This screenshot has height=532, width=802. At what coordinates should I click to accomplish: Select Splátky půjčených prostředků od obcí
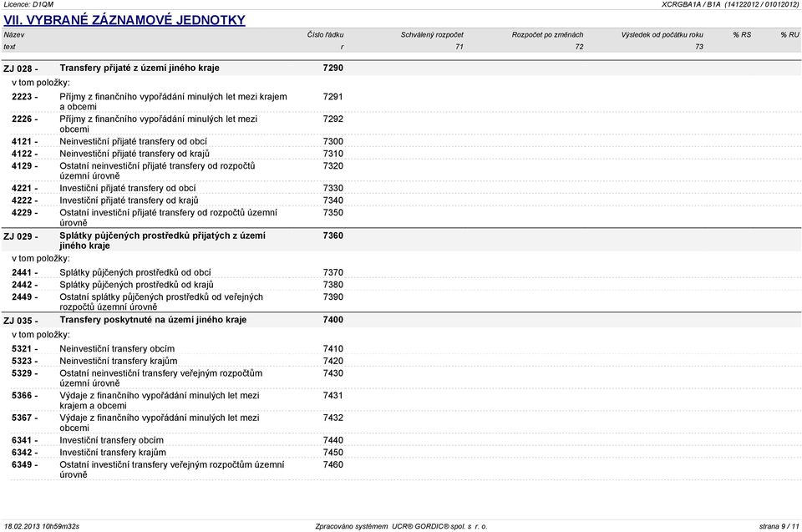click(x=135, y=272)
